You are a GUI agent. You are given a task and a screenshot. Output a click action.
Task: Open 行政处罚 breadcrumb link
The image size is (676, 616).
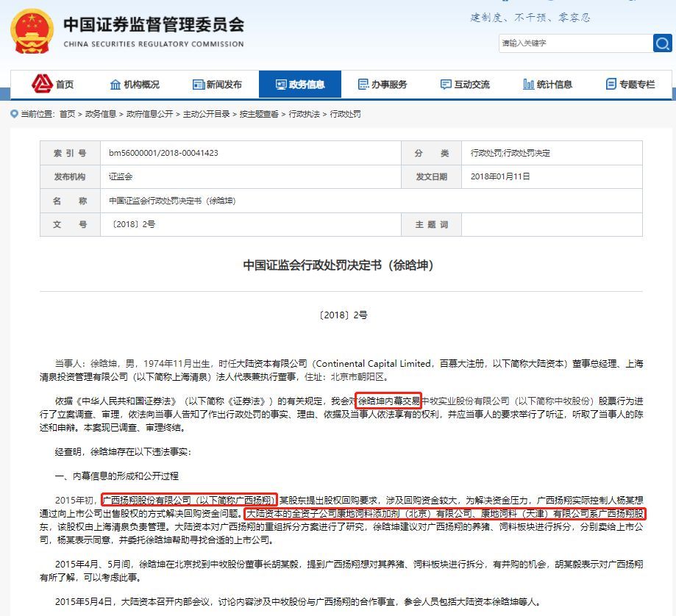coord(345,114)
